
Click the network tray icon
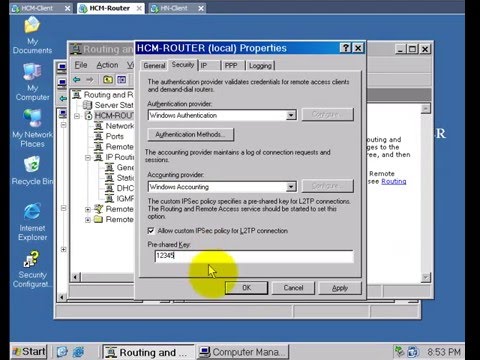[399, 352]
